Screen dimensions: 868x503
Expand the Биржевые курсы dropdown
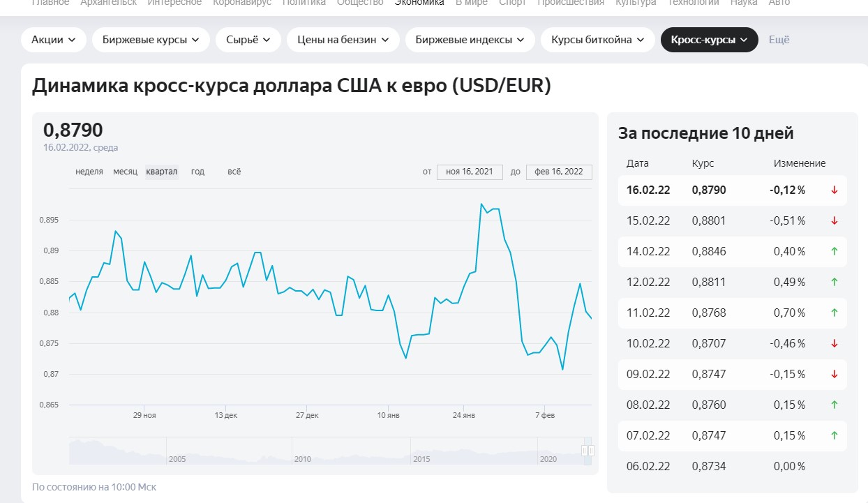tap(151, 40)
